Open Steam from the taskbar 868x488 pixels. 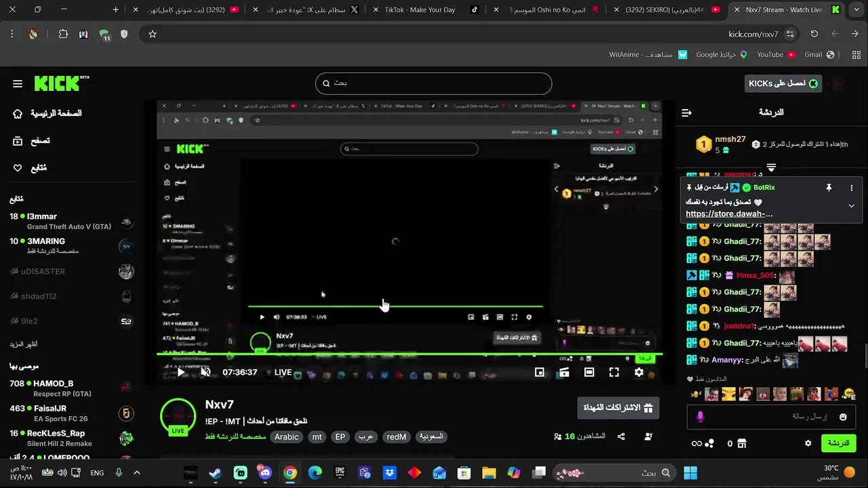pyautogui.click(x=216, y=472)
